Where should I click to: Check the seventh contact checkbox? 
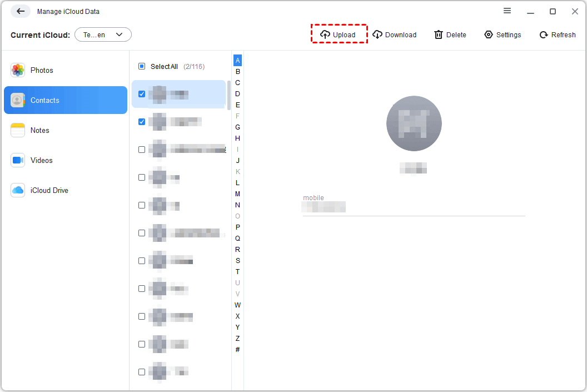pyautogui.click(x=142, y=261)
